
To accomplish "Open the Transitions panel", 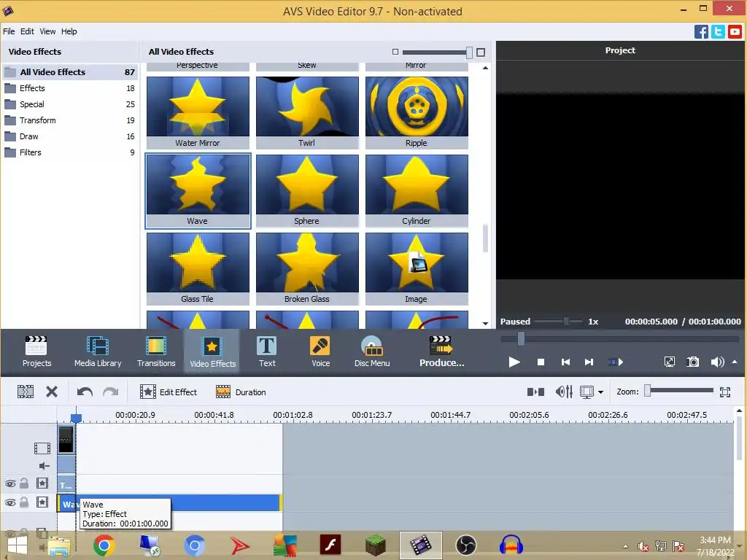I will [x=156, y=351].
